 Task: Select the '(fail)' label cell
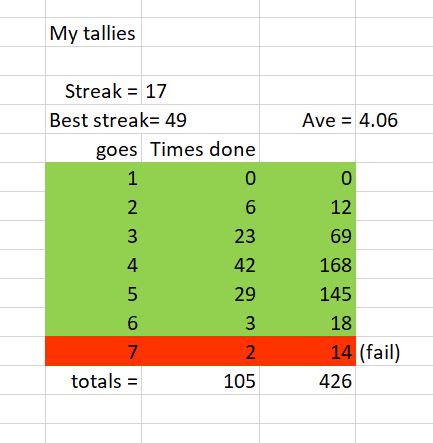click(394, 351)
